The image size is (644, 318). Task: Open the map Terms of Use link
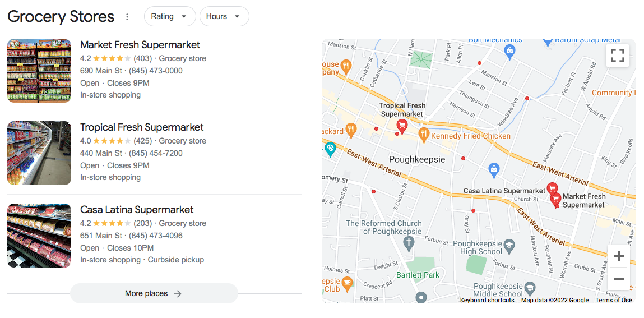click(614, 301)
